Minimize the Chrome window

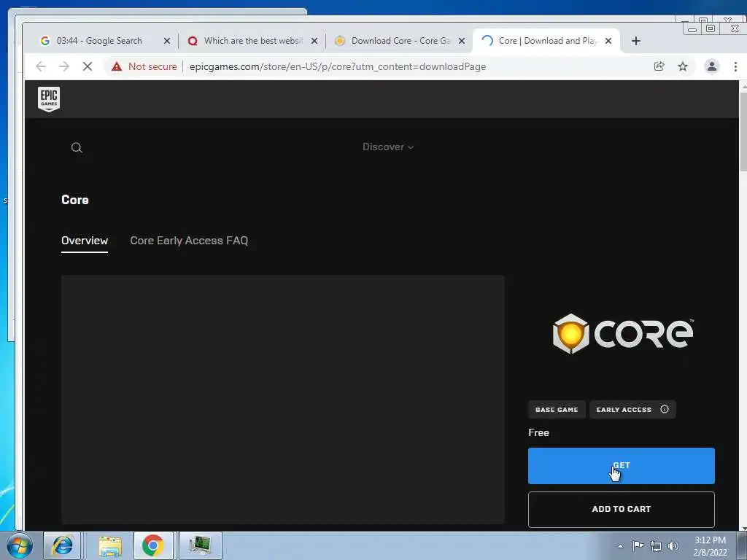pos(692,29)
